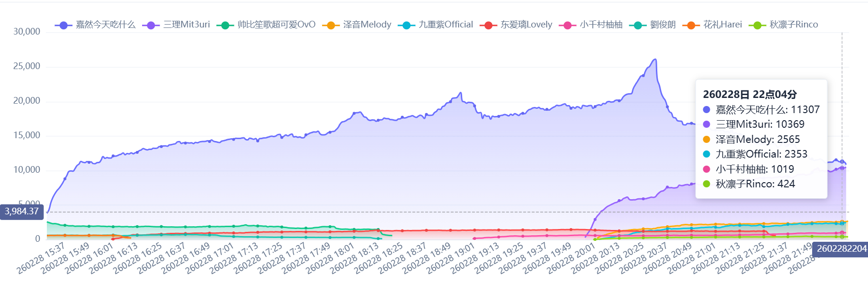Click the pink 小千村柚柚 legend marker
Image resolution: width=868 pixels, height=291 pixels.
pos(567,25)
